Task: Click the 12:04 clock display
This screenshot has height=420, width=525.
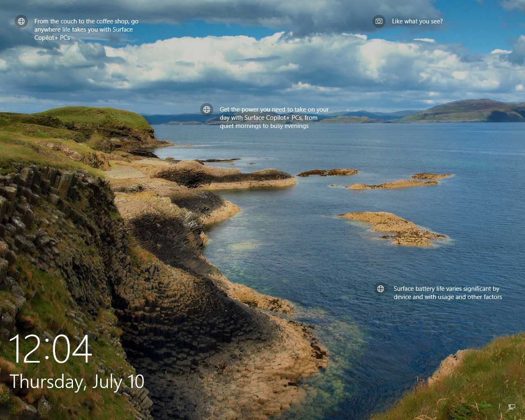Action: [x=50, y=349]
